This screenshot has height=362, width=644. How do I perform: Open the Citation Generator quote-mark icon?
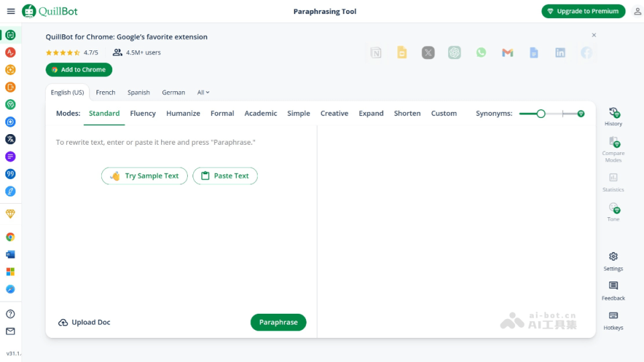10,174
